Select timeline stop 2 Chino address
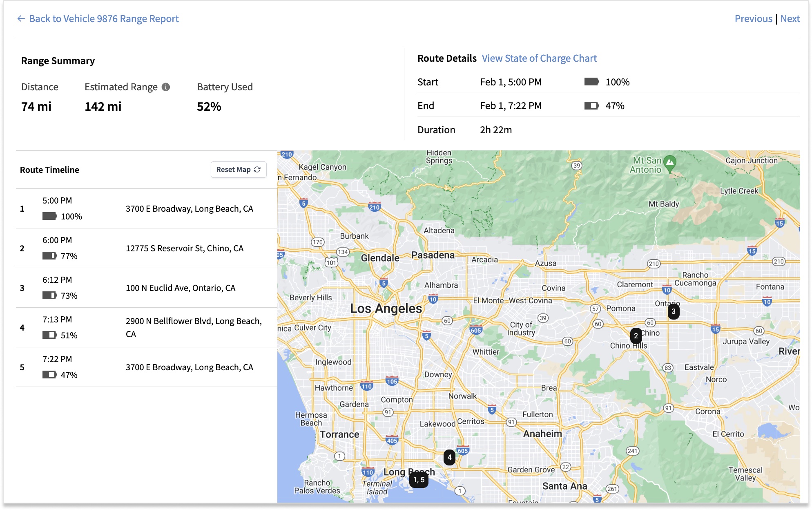This screenshot has height=510, width=812. coord(184,248)
